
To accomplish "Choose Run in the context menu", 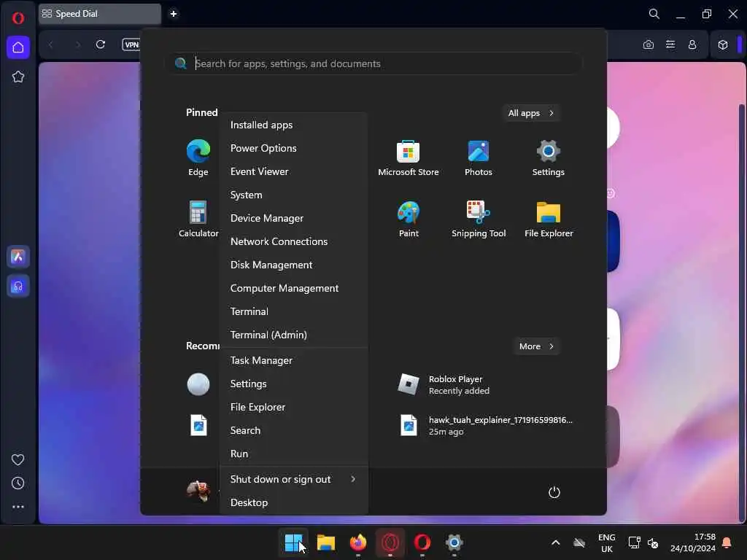I will [293, 454].
